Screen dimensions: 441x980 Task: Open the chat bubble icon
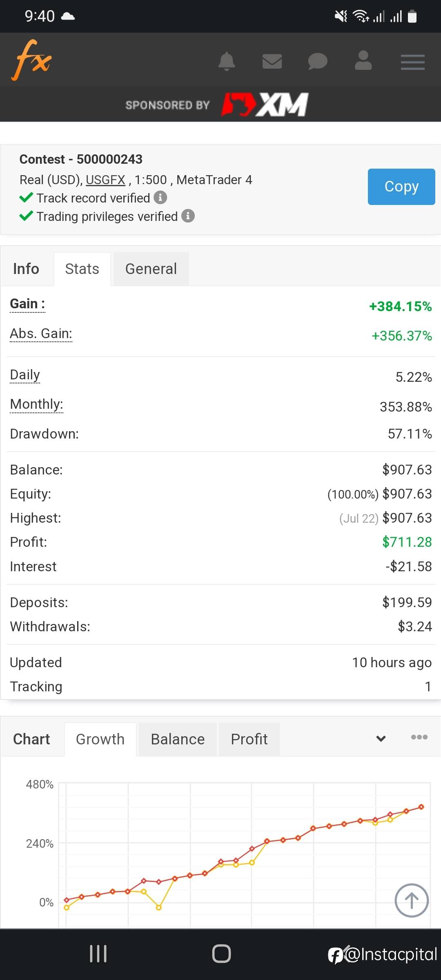coord(317,62)
